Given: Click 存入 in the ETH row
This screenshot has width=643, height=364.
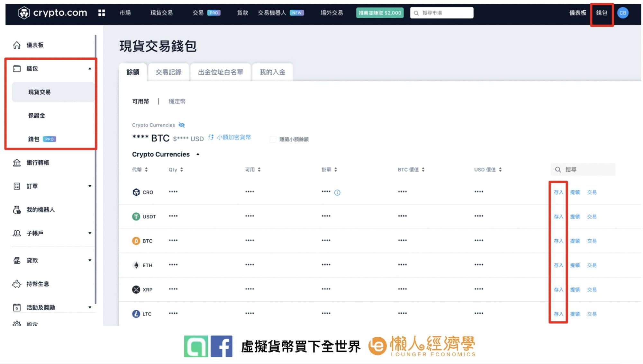Looking at the screenshot, I should 558,265.
